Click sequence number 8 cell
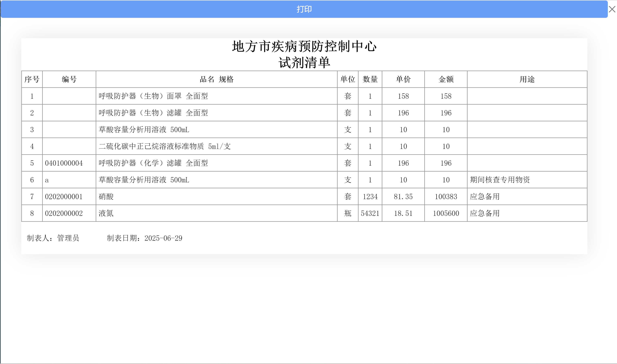Image resolution: width=617 pixels, height=364 pixels. pos(32,213)
